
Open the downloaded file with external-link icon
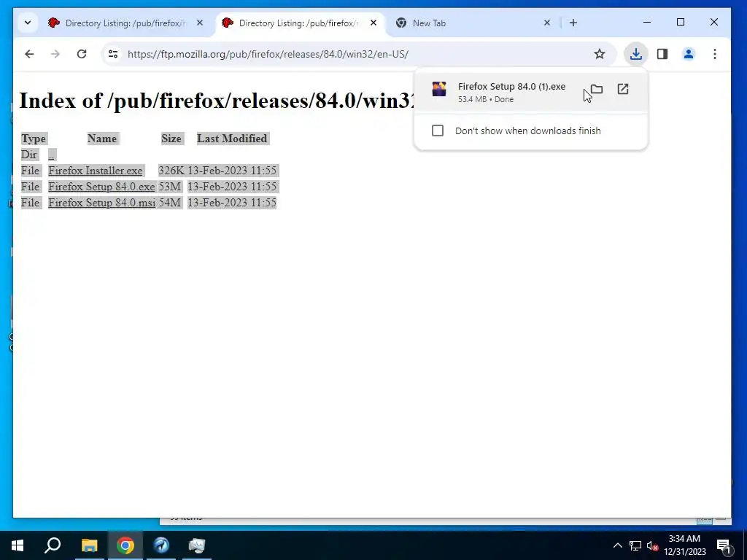[x=623, y=89]
